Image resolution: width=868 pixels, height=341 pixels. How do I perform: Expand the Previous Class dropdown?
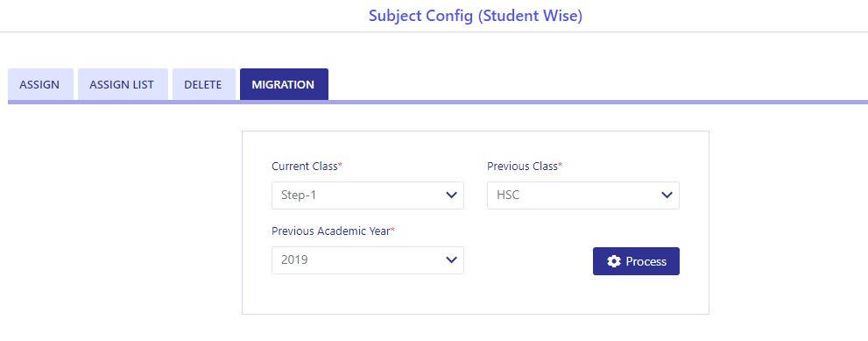coord(583,195)
